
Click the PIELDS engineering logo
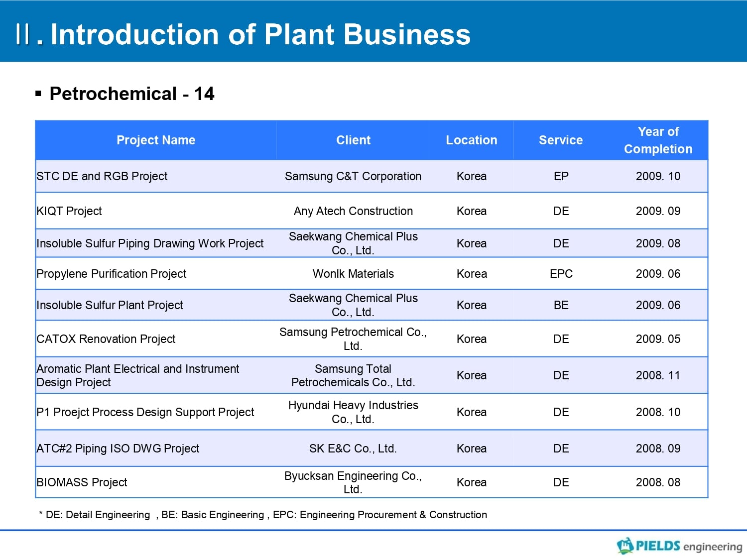[x=679, y=546]
